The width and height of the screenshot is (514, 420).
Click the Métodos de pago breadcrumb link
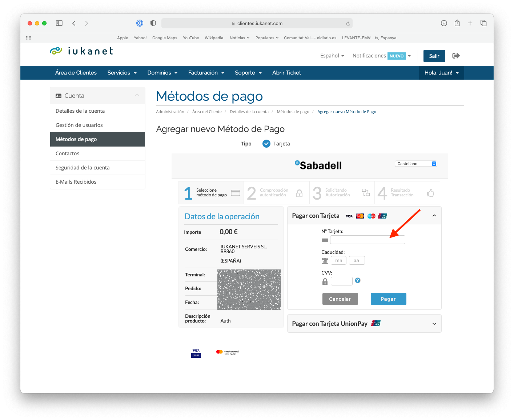coord(293,112)
